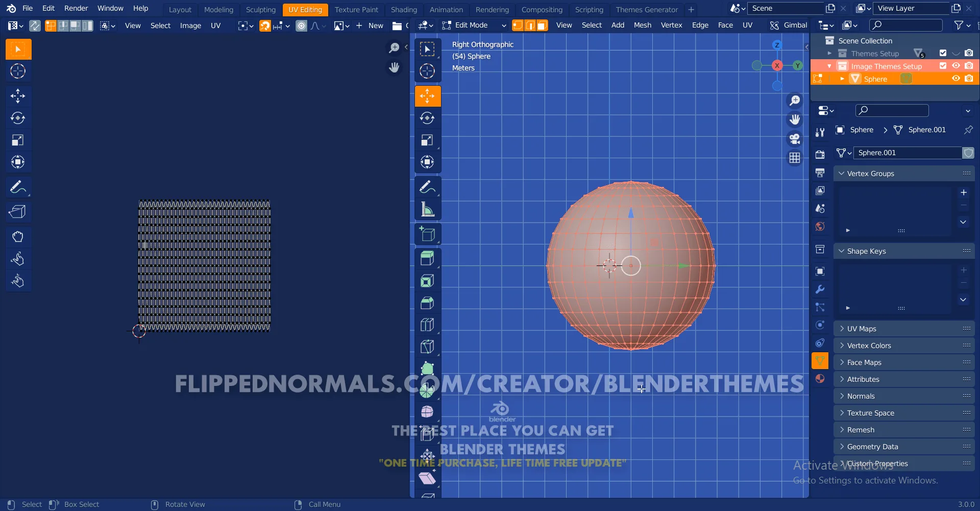Add a new vertex group with plus button
This screenshot has width=980, height=511.
[x=964, y=192]
